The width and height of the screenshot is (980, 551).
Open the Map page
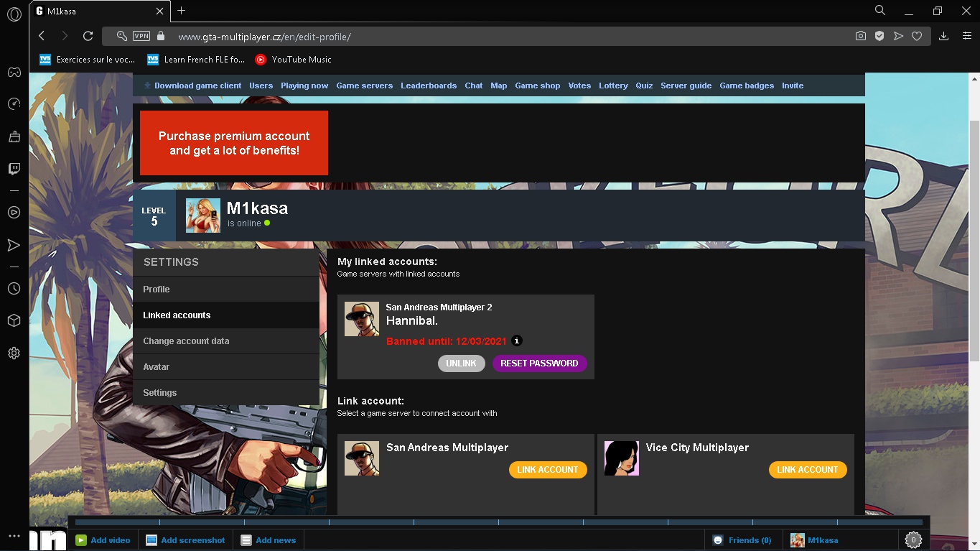[499, 85]
